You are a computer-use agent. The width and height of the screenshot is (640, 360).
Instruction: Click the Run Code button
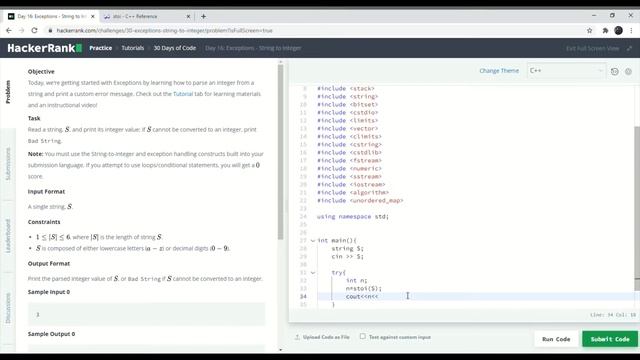coord(556,339)
